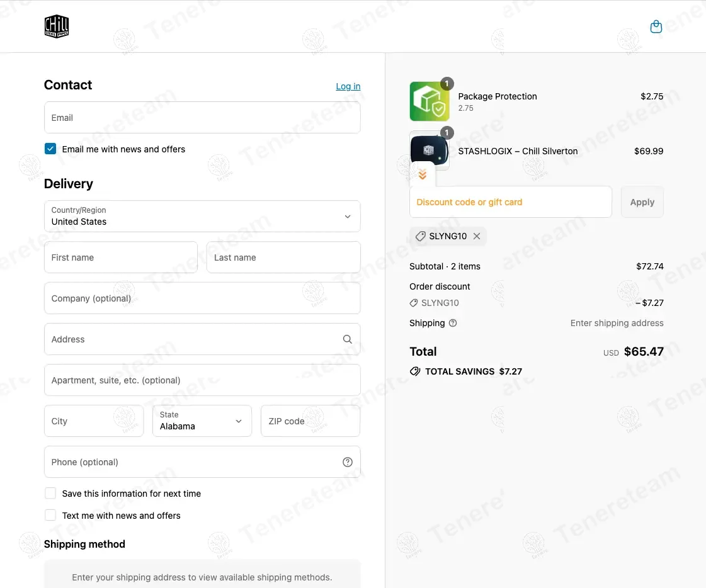
Task: Click the TOTAL SAVINGS $7.27 text
Action: click(x=474, y=371)
